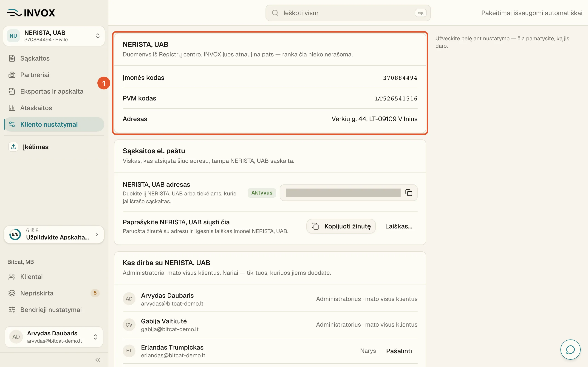Collapse the sidebar with double chevron

(98, 360)
